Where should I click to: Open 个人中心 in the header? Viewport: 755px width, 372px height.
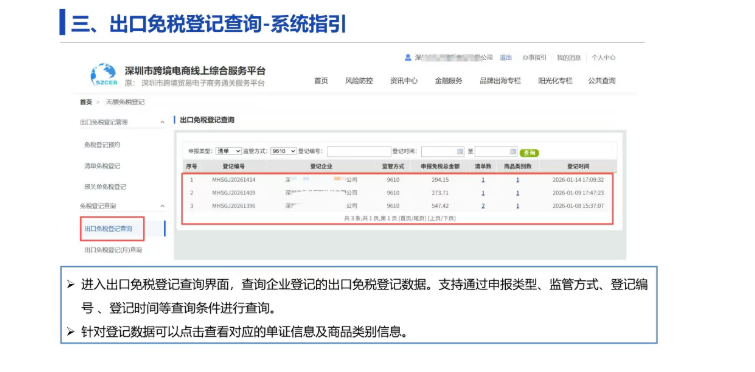click(x=603, y=58)
